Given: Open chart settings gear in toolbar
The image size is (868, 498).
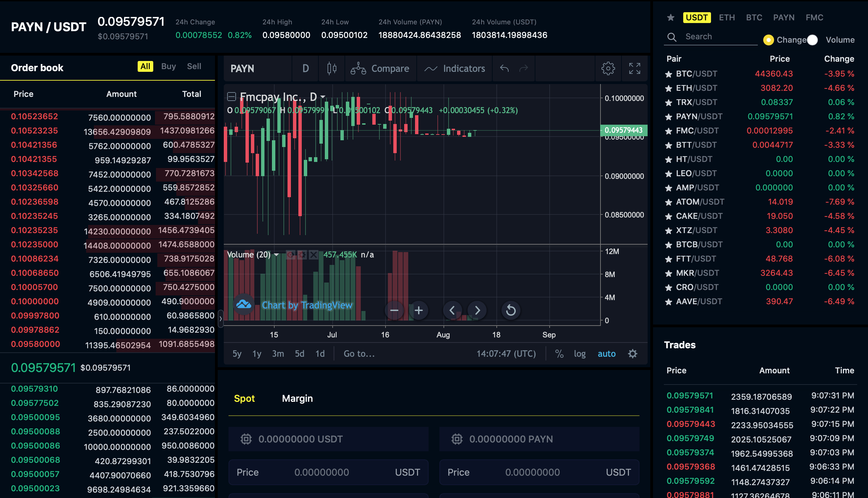Looking at the screenshot, I should tap(608, 68).
